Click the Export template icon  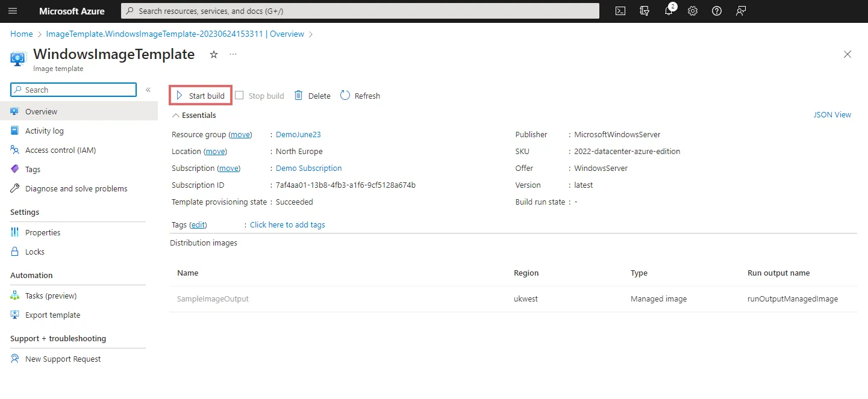[x=15, y=315]
